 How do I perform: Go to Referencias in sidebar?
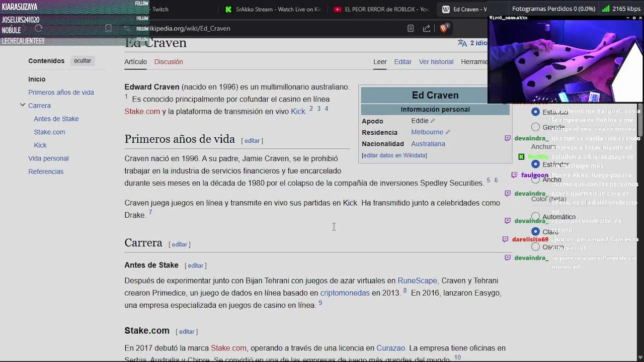point(46,171)
